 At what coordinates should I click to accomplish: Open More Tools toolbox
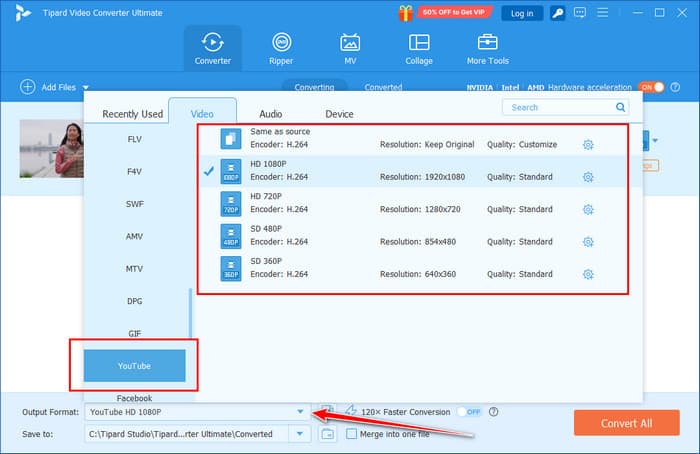coord(488,48)
